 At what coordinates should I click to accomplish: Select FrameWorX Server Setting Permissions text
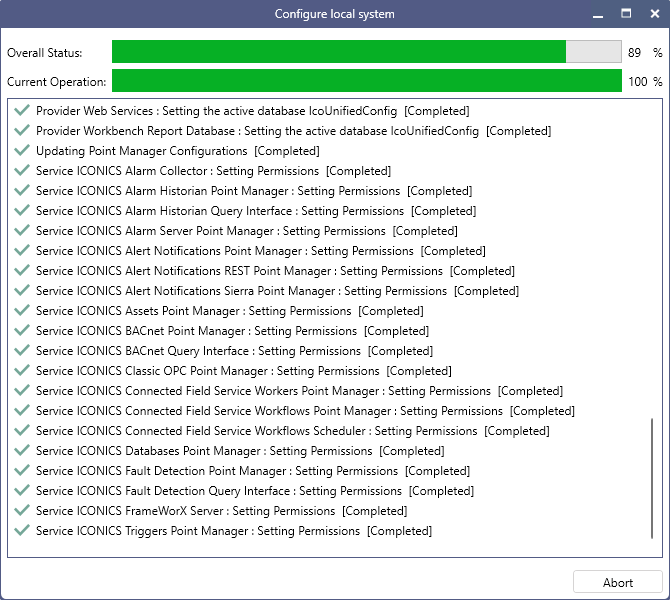pos(221,511)
